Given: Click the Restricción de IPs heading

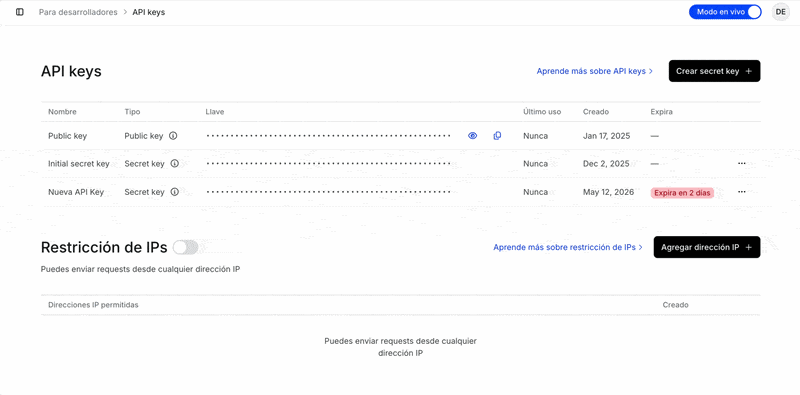Looking at the screenshot, I should pos(104,247).
